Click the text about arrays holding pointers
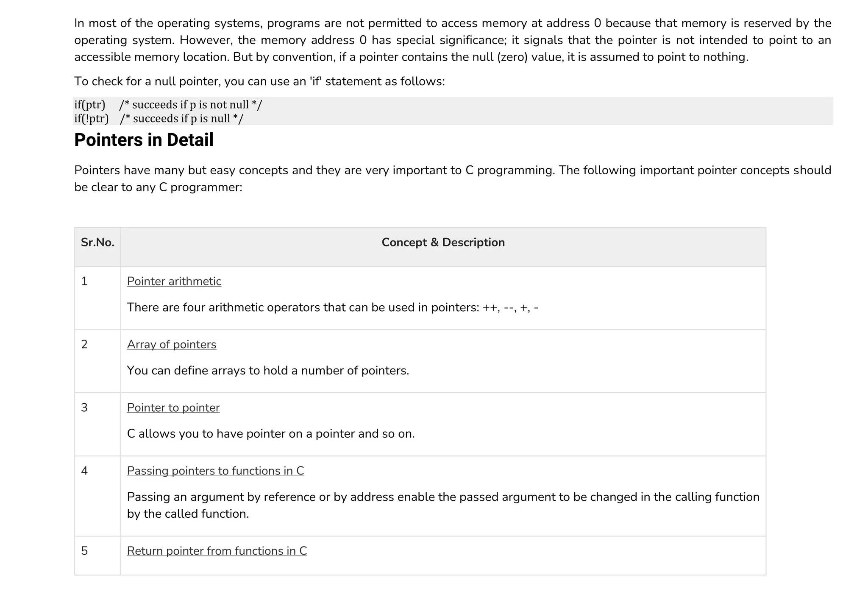The height and width of the screenshot is (614, 868). [x=268, y=371]
